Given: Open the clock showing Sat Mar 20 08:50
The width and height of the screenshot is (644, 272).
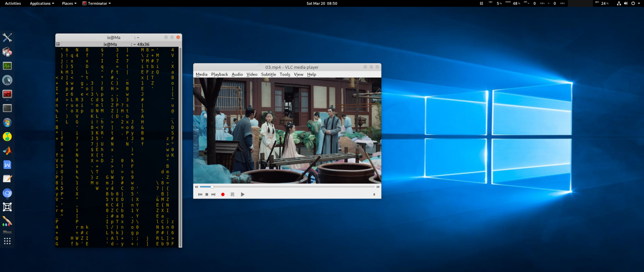Looking at the screenshot, I should pyautogui.click(x=322, y=3).
